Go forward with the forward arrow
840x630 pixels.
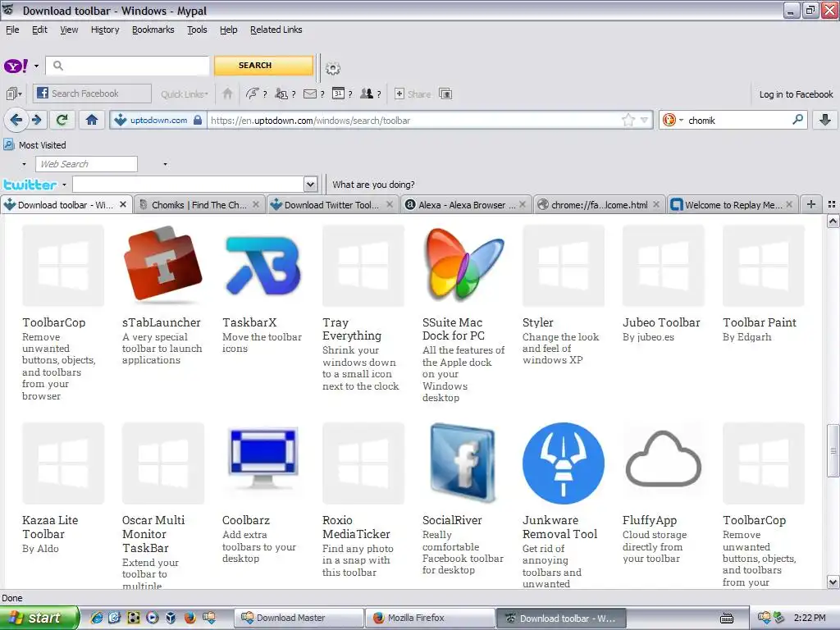[x=36, y=120]
